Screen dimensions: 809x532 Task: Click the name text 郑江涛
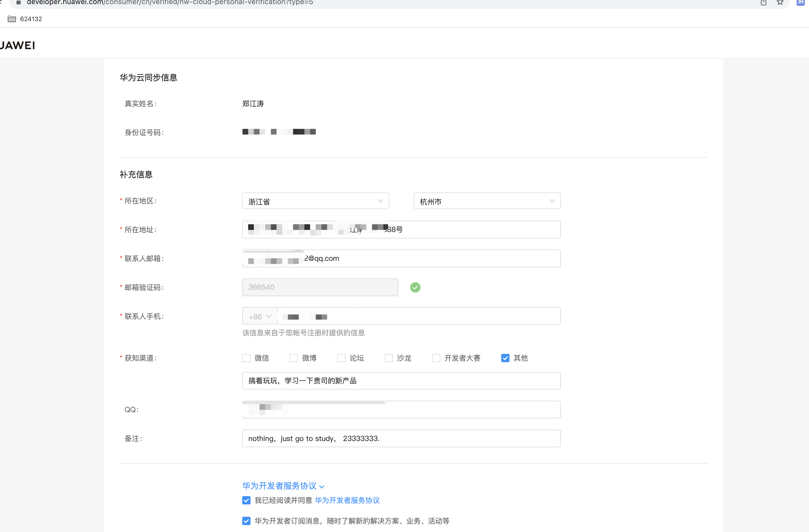(x=253, y=104)
